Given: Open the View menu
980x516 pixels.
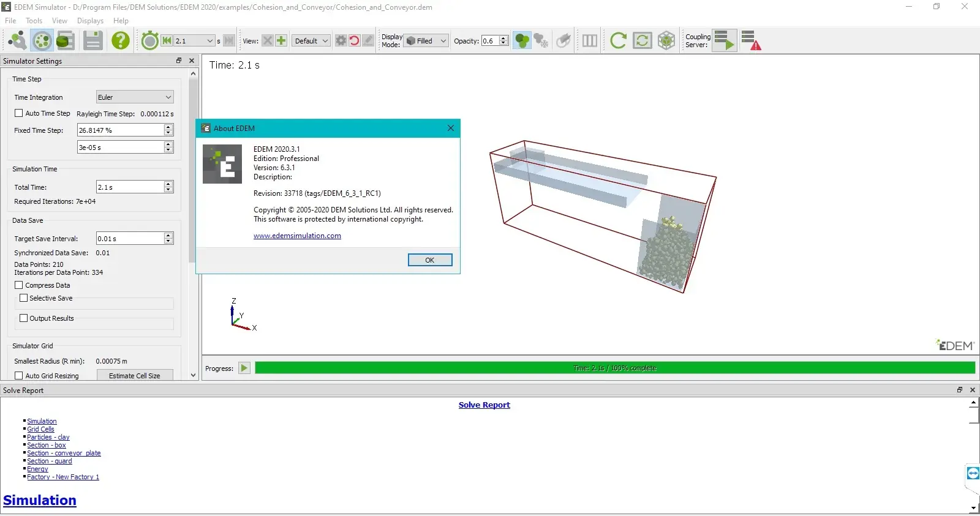Looking at the screenshot, I should (x=59, y=21).
